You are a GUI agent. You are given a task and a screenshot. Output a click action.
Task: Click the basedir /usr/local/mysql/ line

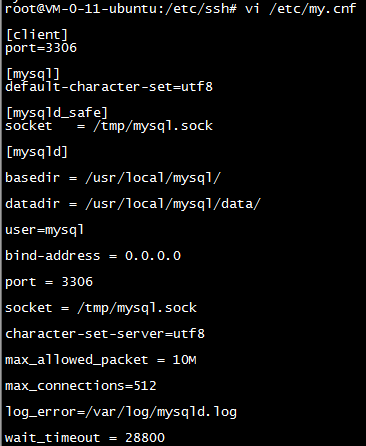click(x=113, y=178)
